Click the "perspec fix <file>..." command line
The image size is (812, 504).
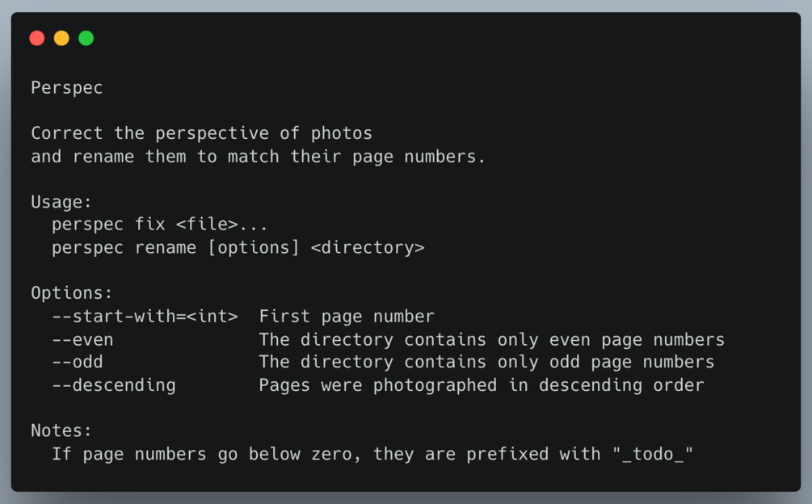click(159, 225)
